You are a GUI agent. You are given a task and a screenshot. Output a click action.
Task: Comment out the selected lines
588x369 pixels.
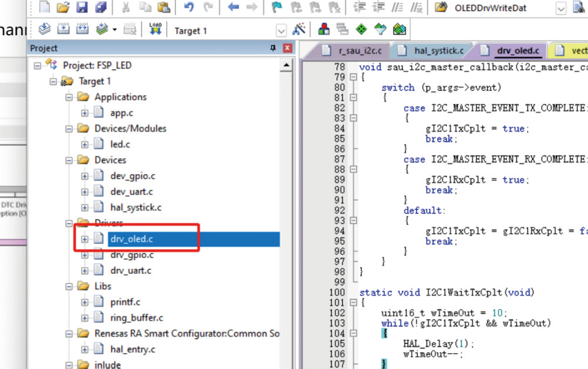click(397, 6)
